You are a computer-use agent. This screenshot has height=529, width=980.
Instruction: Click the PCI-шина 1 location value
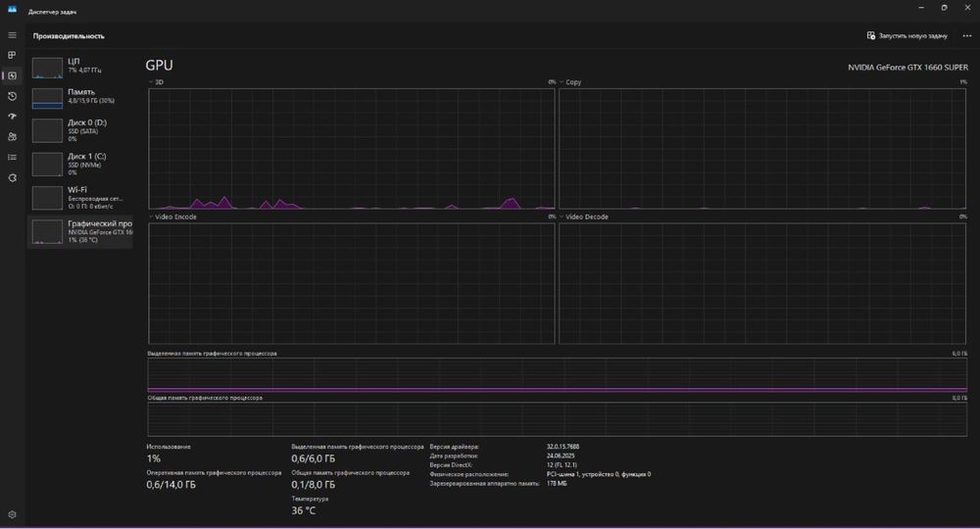point(598,475)
